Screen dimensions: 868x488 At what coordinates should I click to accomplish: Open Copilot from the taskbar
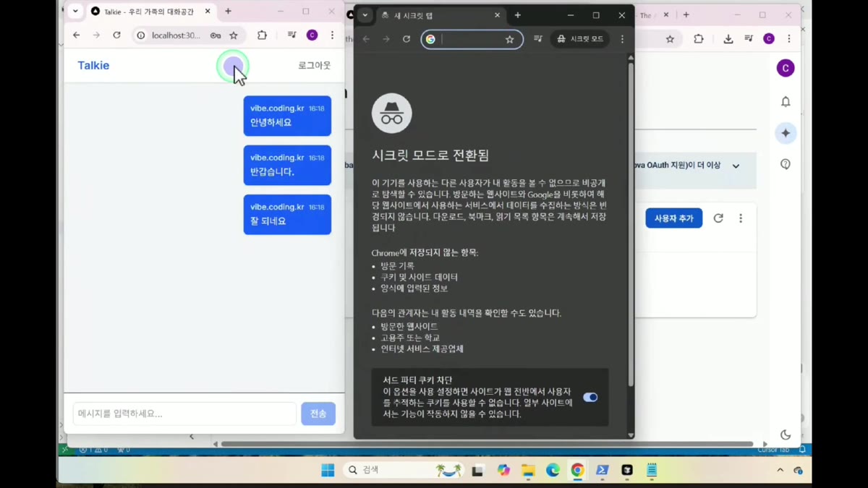[x=503, y=470]
